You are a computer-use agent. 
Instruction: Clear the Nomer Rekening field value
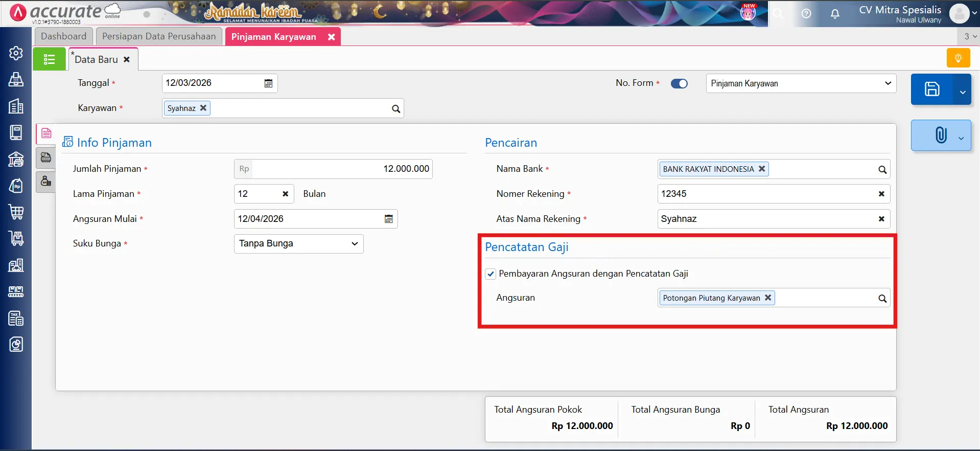point(881,194)
